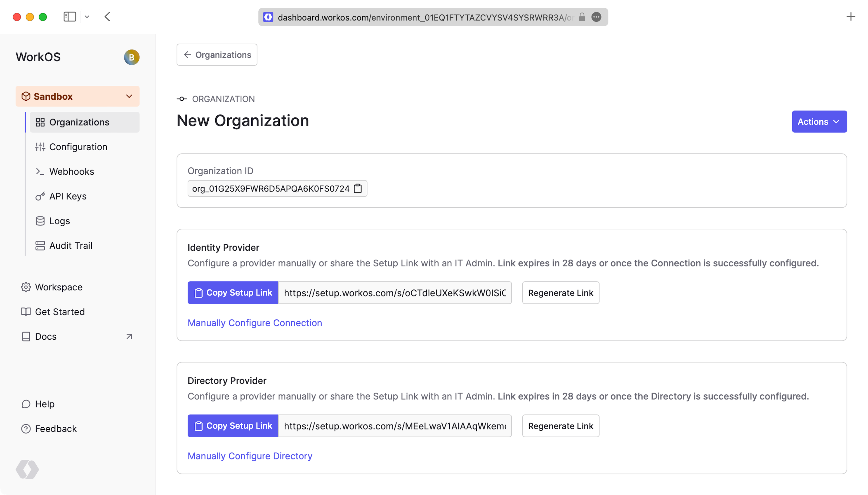Copy Setup Link for Identity Provider
The image size is (868, 495).
233,293
